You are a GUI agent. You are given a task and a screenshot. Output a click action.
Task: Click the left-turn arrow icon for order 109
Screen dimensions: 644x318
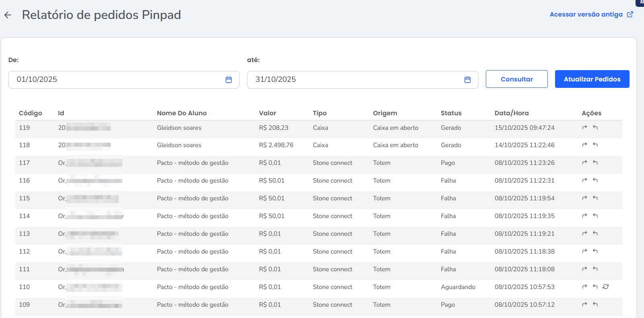(x=595, y=304)
